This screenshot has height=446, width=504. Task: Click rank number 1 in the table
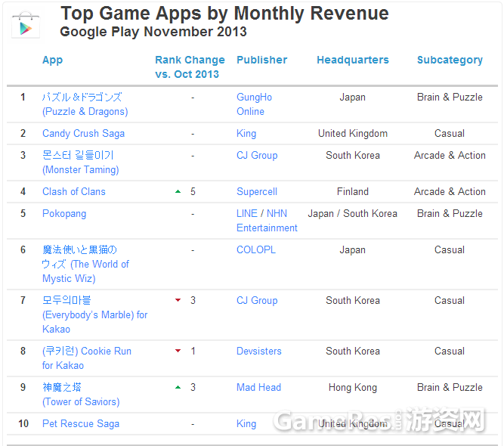coord(23,97)
